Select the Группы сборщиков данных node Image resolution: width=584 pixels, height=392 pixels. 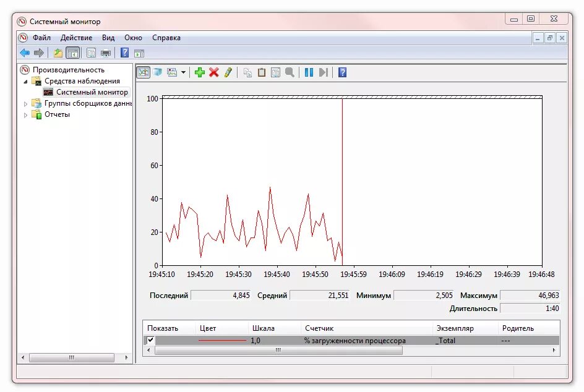pos(88,103)
